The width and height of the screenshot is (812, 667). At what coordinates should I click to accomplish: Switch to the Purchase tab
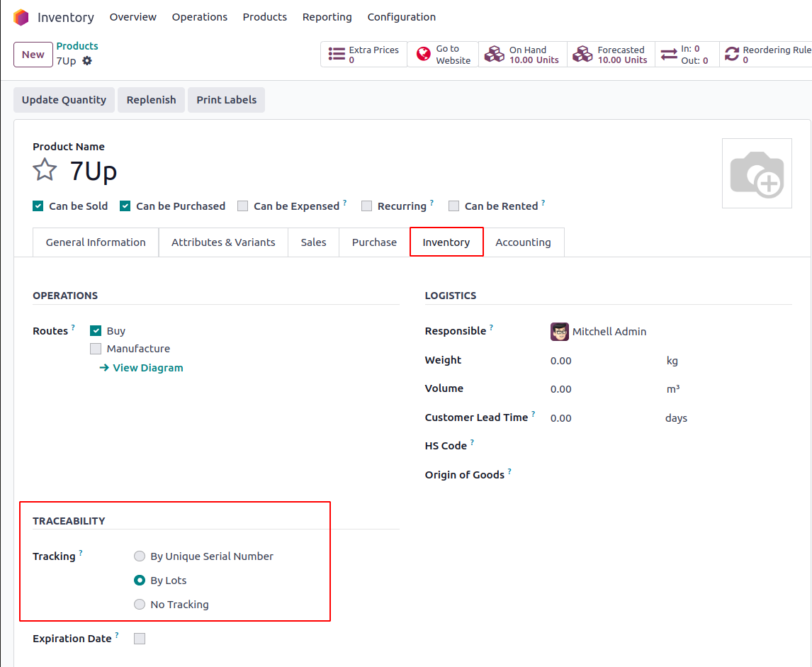(374, 242)
